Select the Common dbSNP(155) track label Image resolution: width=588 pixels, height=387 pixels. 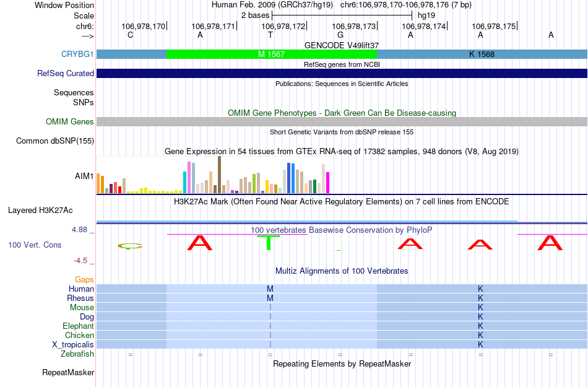pos(54,141)
